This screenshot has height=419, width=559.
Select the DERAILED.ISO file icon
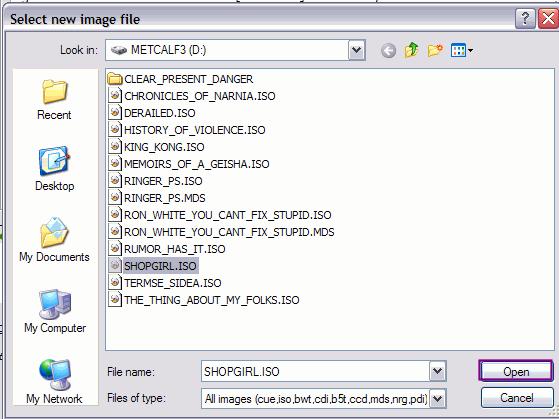tap(114, 113)
